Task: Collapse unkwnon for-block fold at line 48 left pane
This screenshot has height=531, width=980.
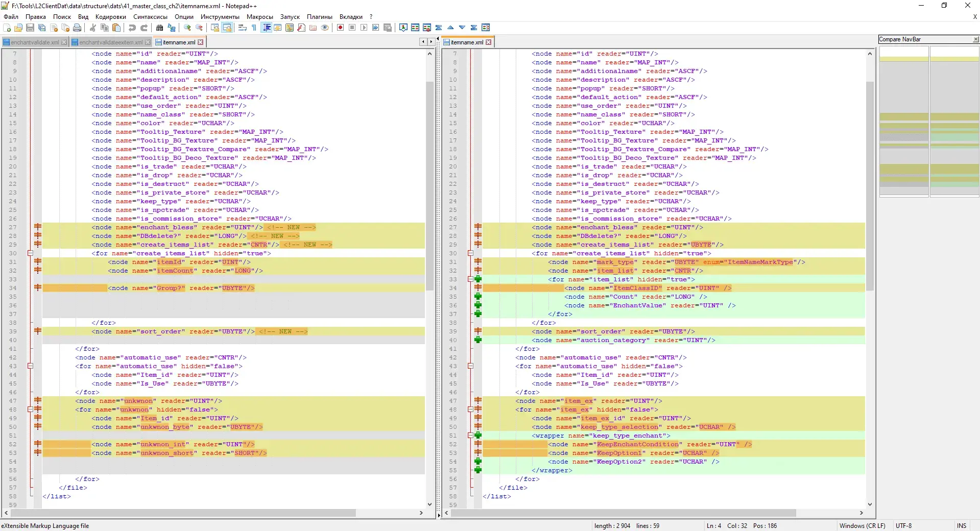Action: [x=30, y=409]
